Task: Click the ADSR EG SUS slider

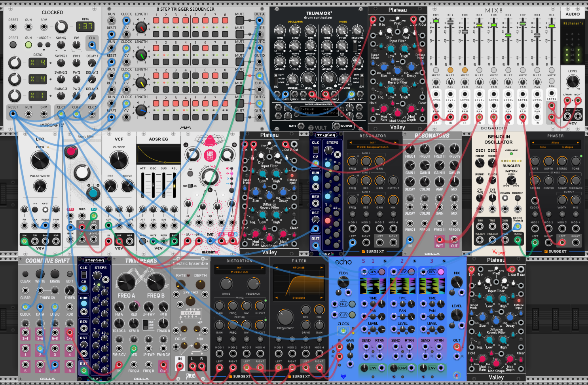Action: [163, 185]
